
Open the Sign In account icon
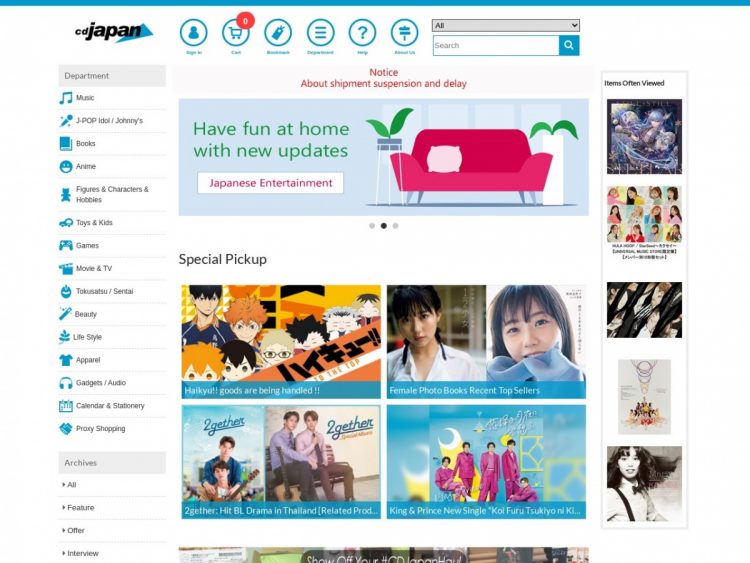(193, 33)
